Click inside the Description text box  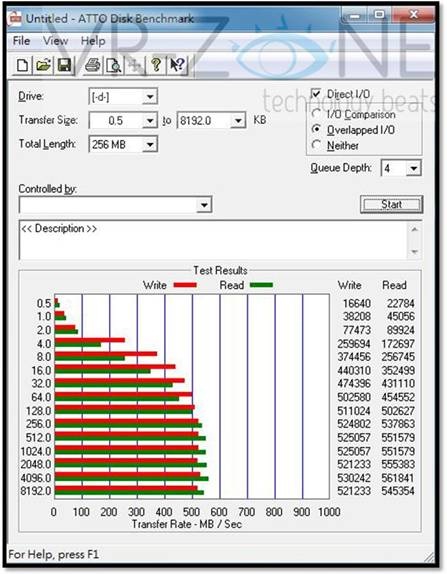coord(213,240)
